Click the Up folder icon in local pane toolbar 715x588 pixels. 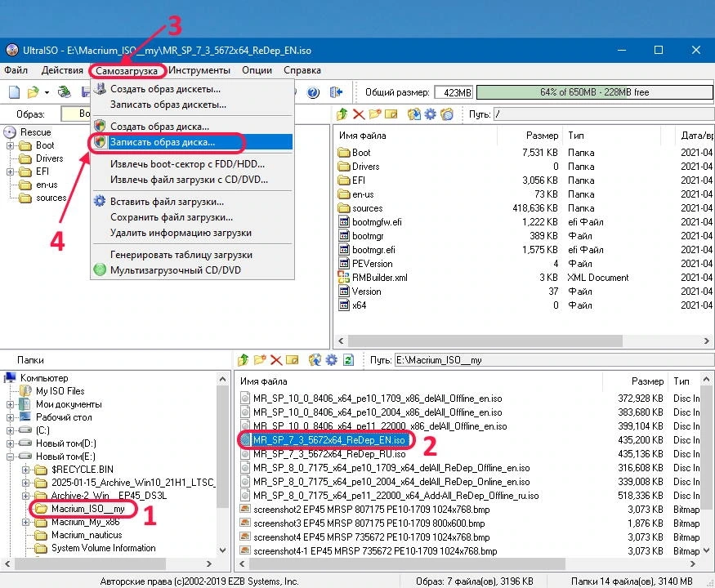click(243, 360)
